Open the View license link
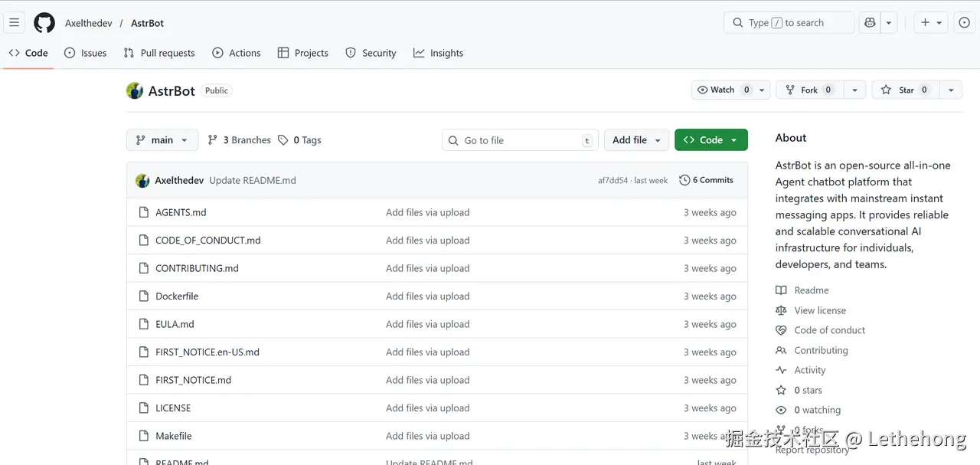 pos(810,310)
